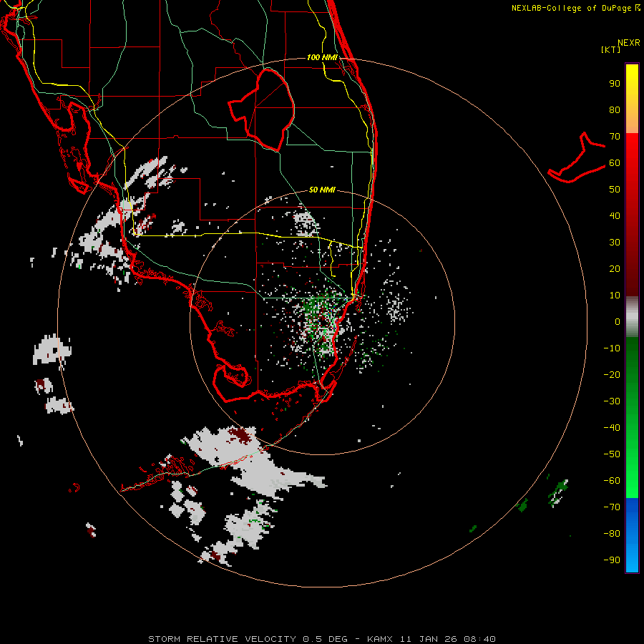This screenshot has width=644, height=644.
Task: Click the 50 NMI range ring label
Action: (x=322, y=190)
